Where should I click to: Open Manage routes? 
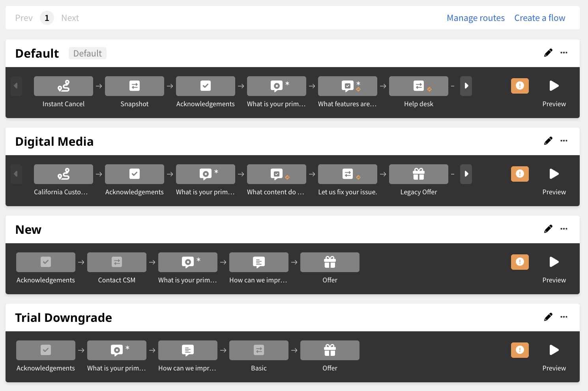[476, 18]
